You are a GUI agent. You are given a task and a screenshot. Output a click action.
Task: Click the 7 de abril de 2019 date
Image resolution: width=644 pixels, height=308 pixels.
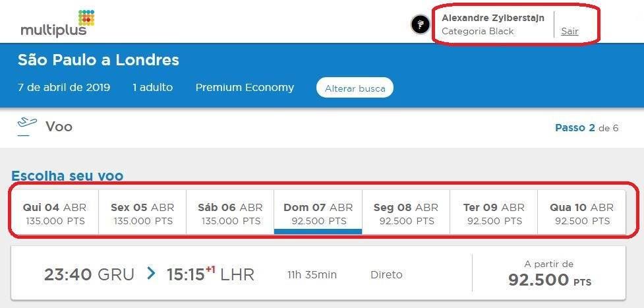[64, 88]
